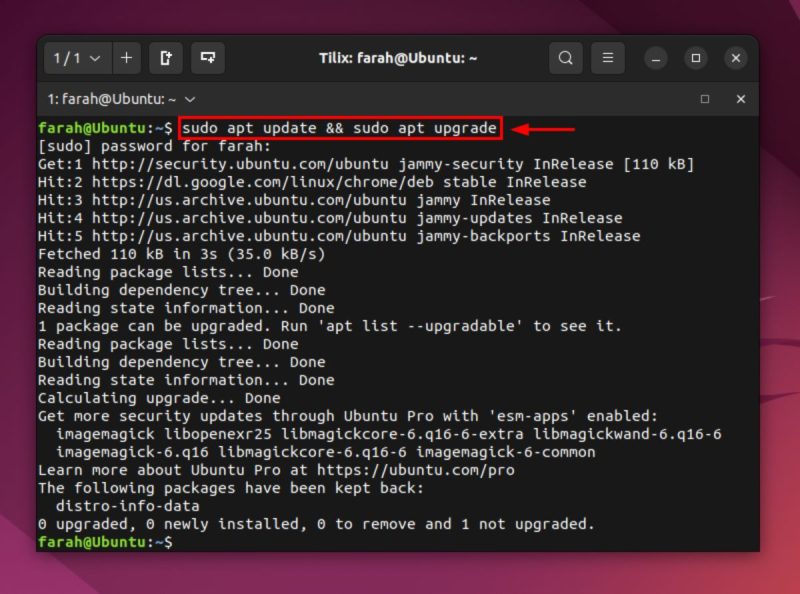Screen dimensions: 800x594
Task: Restore the Tilix window size
Action: (x=695, y=59)
